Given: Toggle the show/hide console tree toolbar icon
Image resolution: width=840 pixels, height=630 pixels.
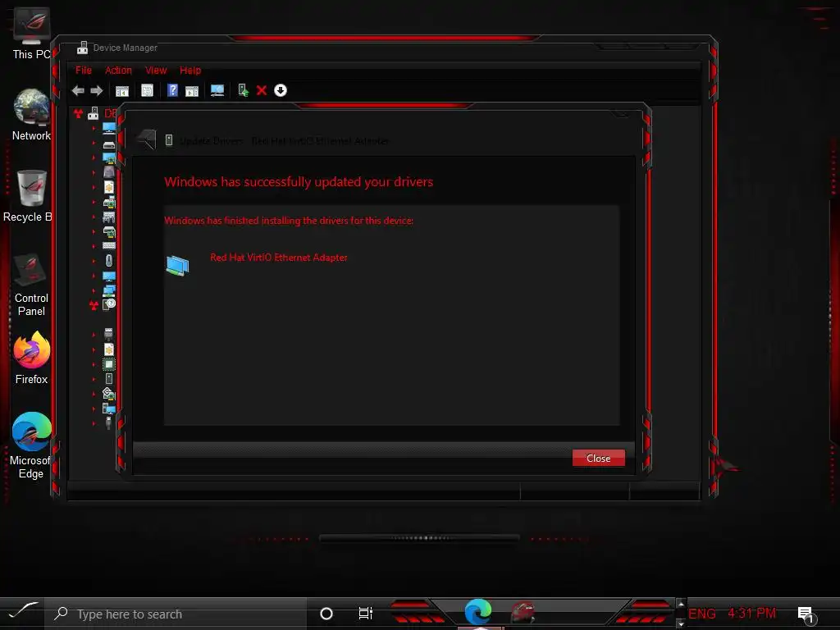Looking at the screenshot, I should (x=122, y=91).
